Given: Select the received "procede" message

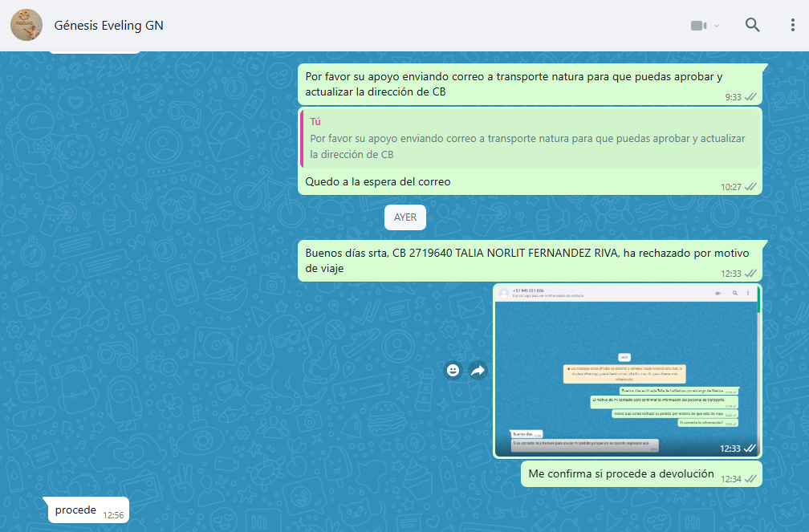Looking at the screenshot, I should coord(75,510).
